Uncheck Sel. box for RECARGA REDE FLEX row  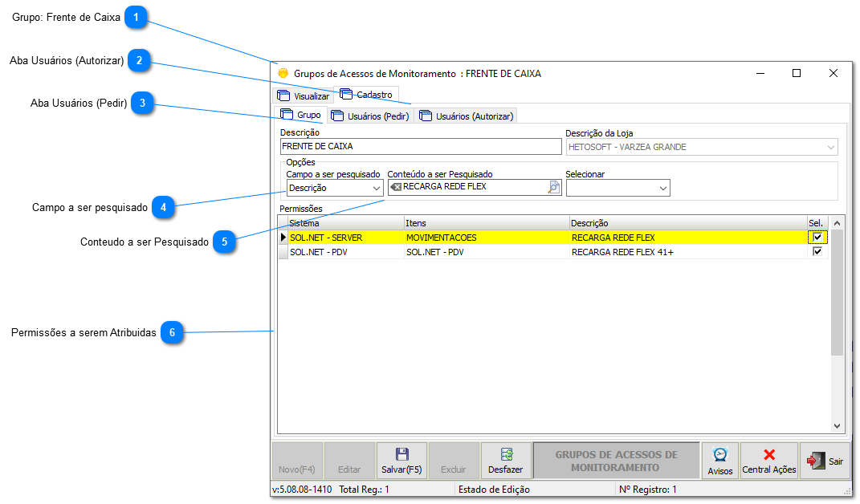(817, 238)
